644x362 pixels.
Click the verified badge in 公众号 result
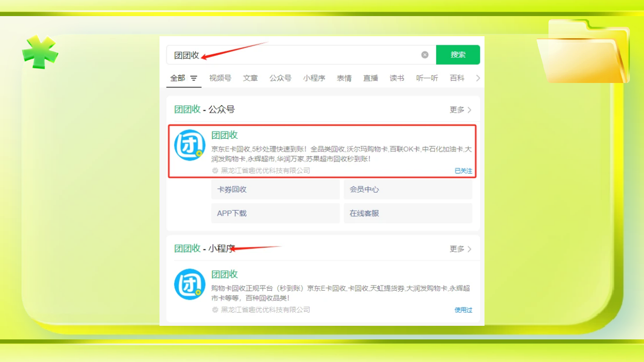tap(215, 170)
